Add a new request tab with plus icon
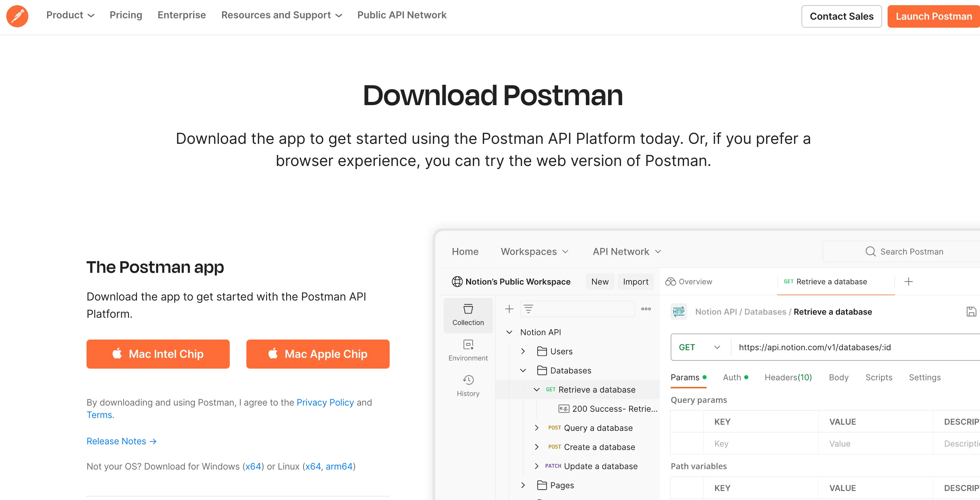 [908, 281]
